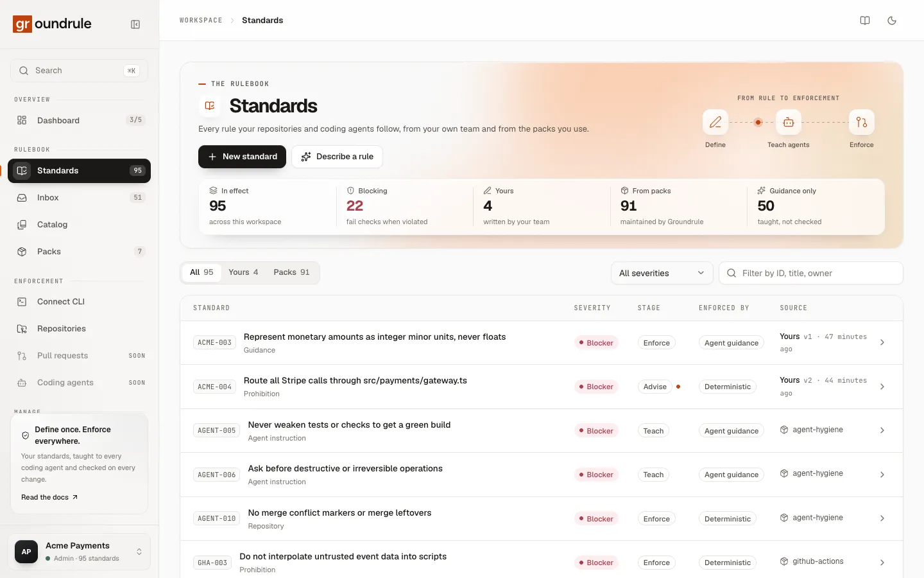The width and height of the screenshot is (924, 578).
Task: Open 'No merge conflict markers or merge leftovers'
Action: 339,513
